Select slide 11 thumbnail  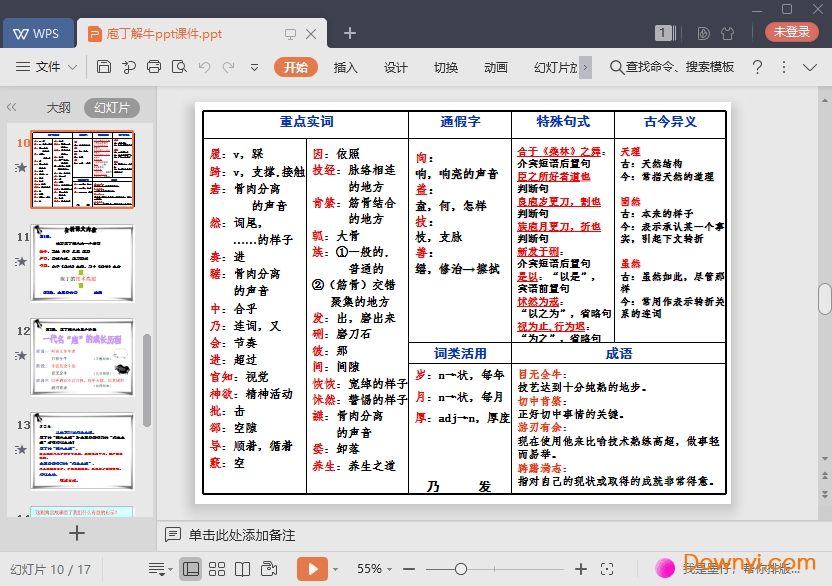point(82,263)
